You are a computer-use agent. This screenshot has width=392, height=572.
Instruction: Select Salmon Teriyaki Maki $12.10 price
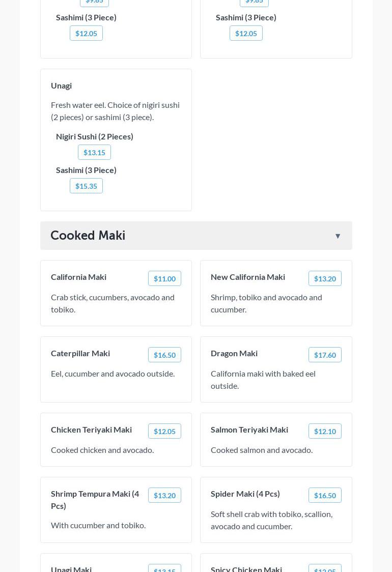(x=325, y=431)
